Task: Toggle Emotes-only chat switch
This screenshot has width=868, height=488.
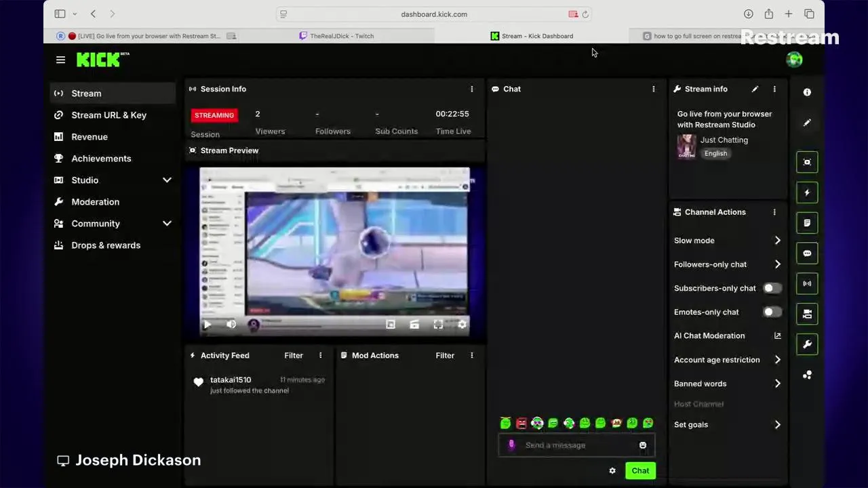Action: click(772, 312)
